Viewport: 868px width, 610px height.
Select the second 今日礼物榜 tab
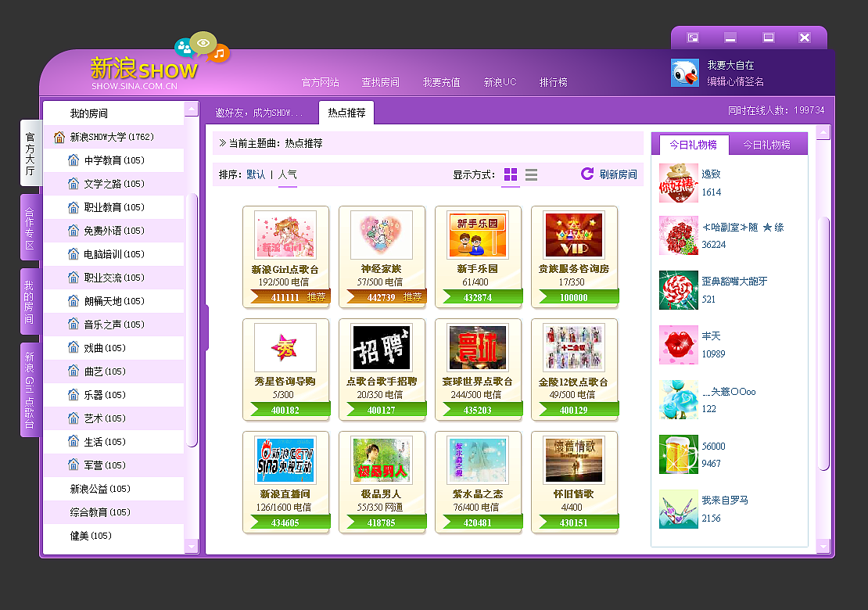[x=766, y=145]
